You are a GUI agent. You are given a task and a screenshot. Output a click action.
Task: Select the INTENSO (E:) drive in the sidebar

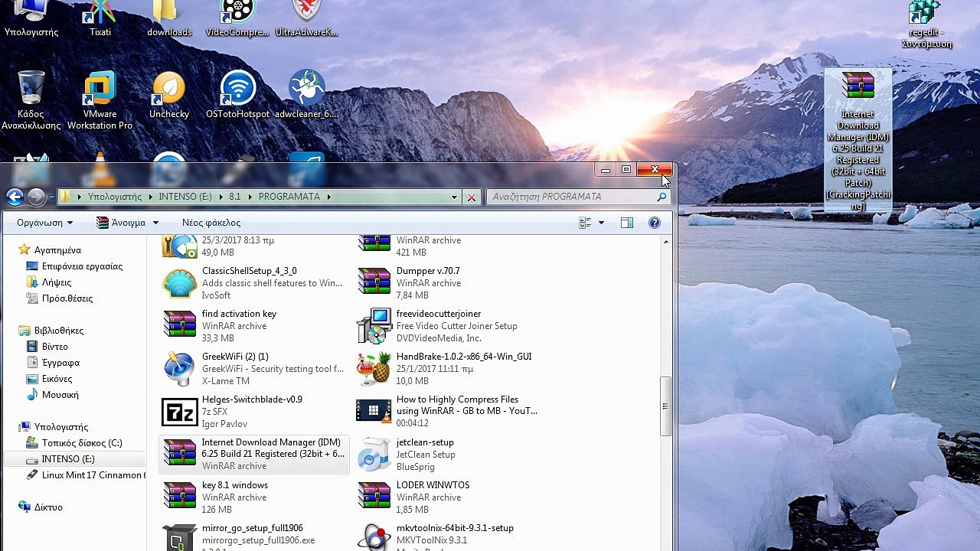point(68,459)
